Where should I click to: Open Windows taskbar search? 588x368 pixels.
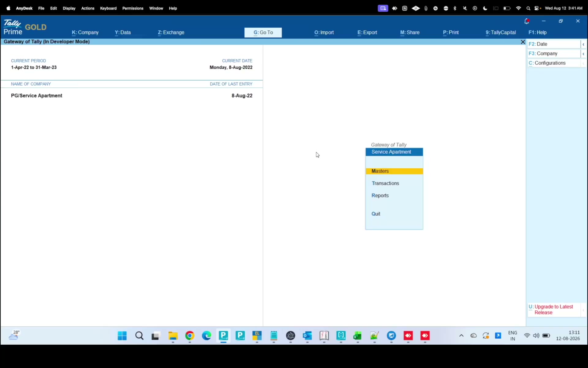(x=139, y=336)
